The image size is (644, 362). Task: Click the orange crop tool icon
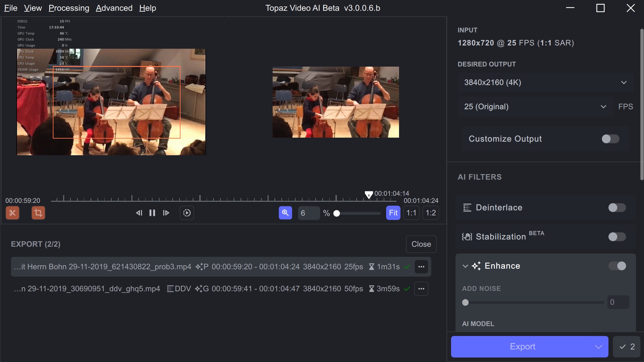coord(38,213)
